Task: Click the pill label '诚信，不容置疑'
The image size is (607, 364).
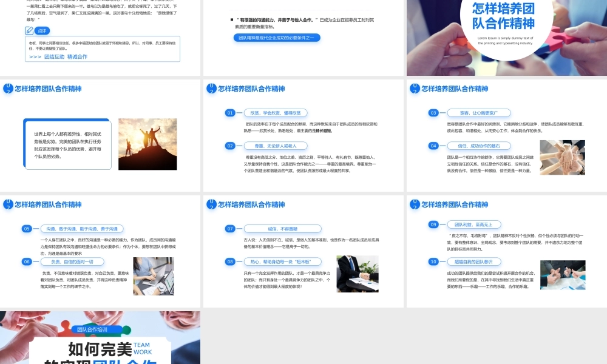Action: 283,229
